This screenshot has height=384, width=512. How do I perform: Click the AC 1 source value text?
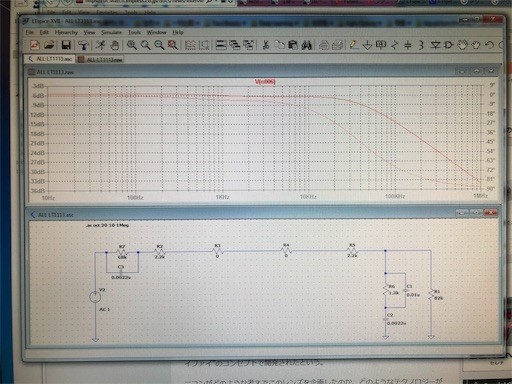(105, 309)
